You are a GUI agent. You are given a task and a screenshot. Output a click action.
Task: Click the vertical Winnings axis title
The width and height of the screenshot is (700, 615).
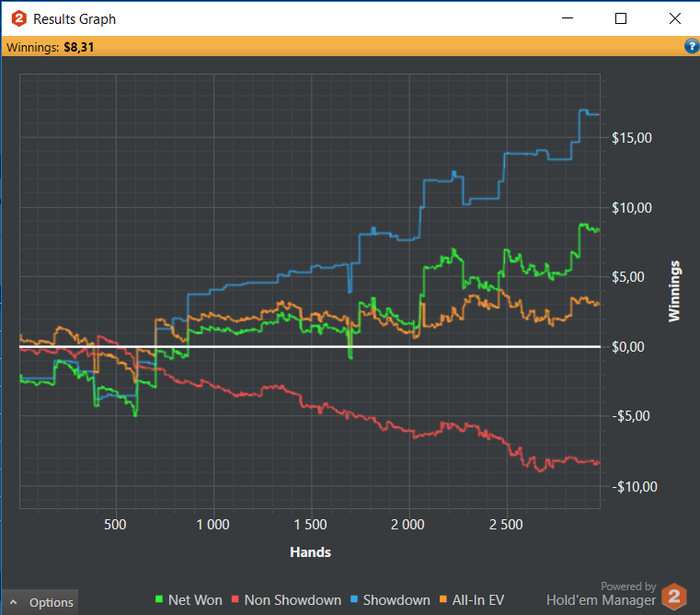click(x=674, y=291)
